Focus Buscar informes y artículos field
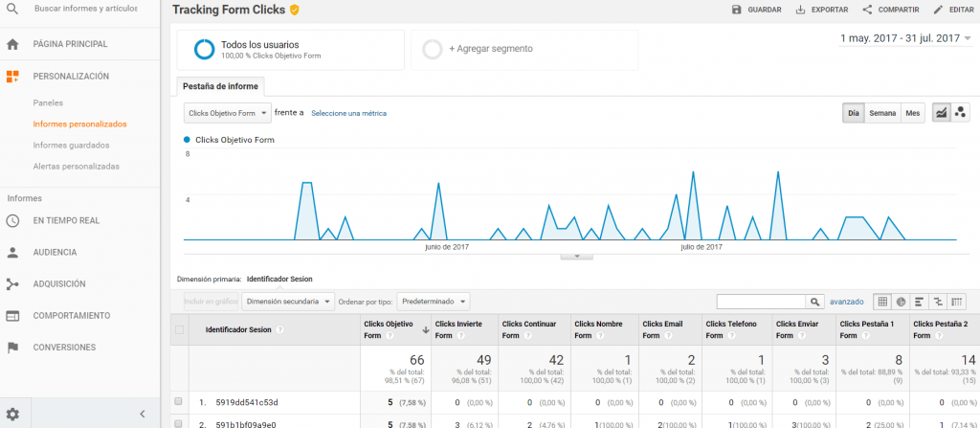The image size is (980, 428). pyautogui.click(x=85, y=9)
